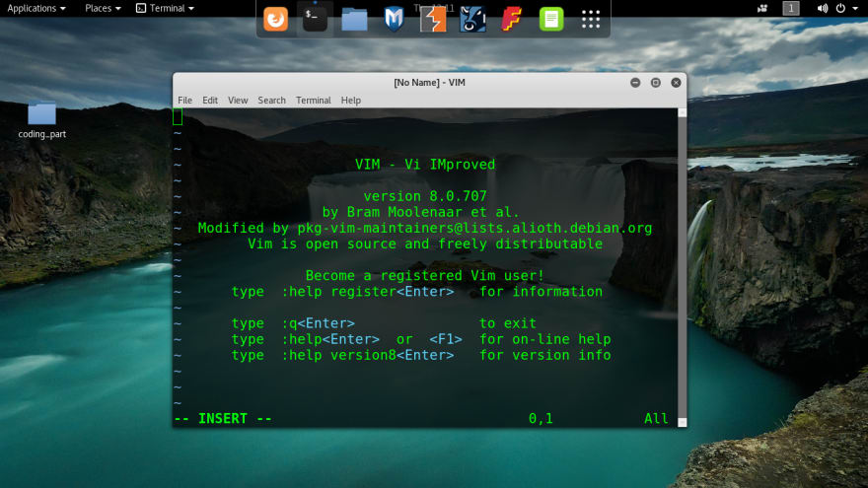Click the screen recorder tray icon
The width and height of the screenshot is (868, 488).
click(x=762, y=8)
